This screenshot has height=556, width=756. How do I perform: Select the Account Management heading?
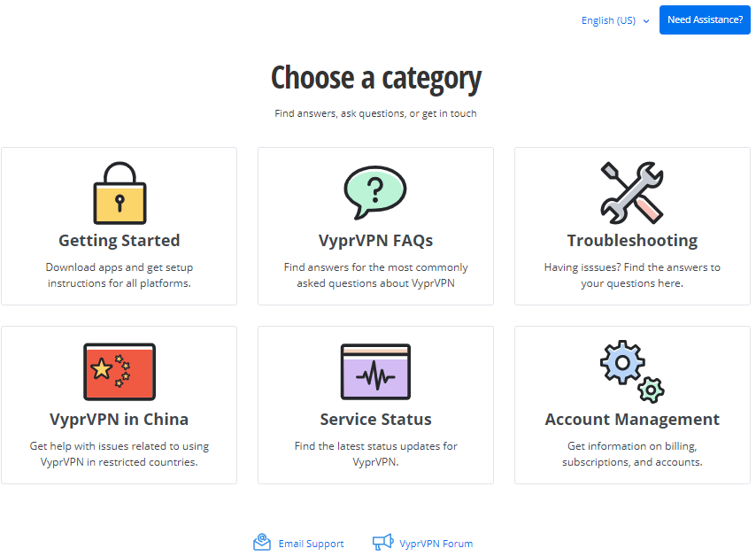[632, 419]
